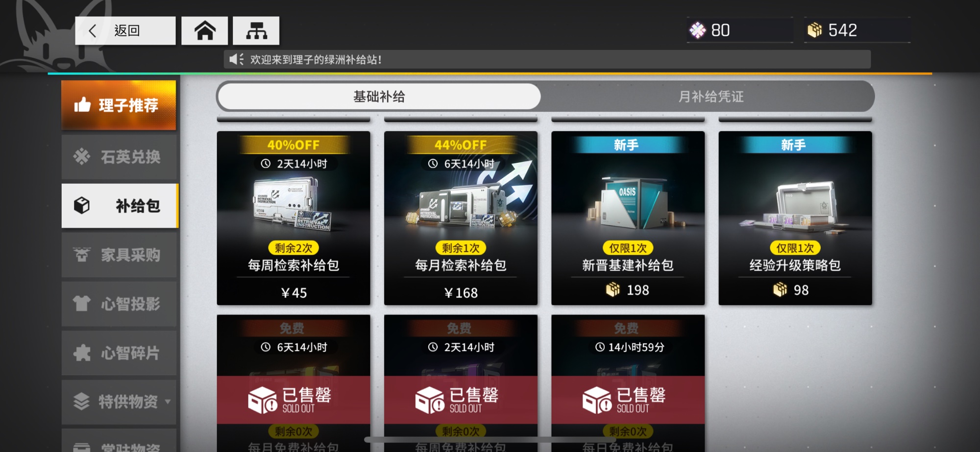Open the site map hierarchy icon

point(256,31)
